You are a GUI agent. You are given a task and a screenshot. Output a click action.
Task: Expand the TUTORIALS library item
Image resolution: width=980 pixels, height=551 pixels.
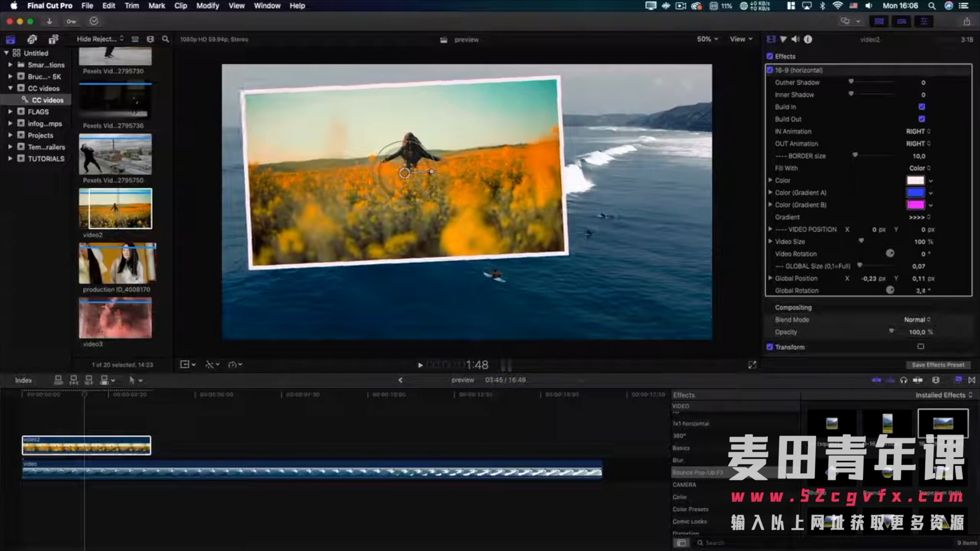(x=10, y=159)
